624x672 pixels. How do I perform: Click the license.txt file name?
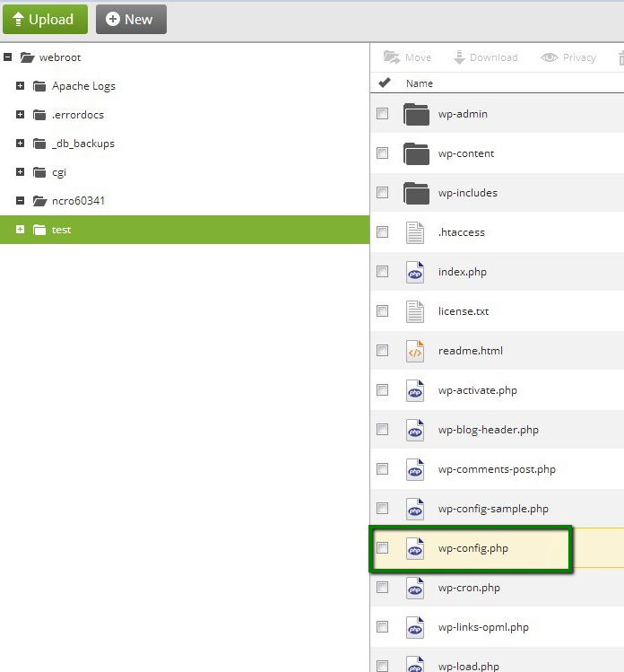coord(464,311)
